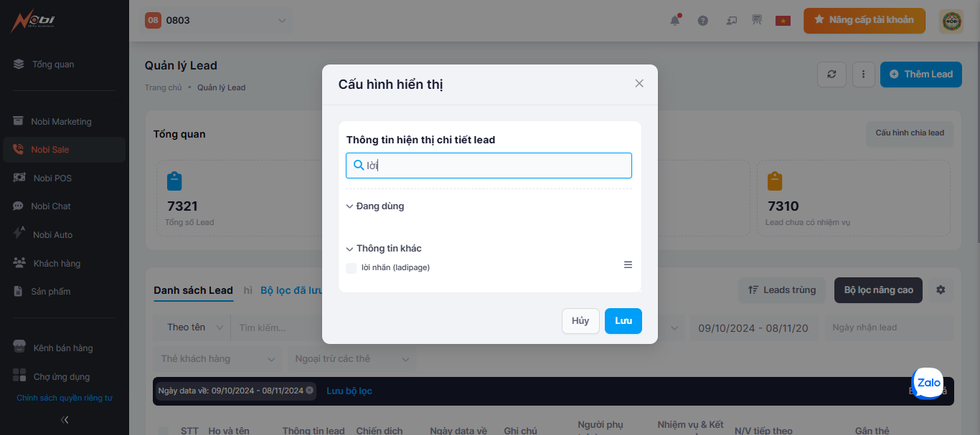Image resolution: width=980 pixels, height=435 pixels.
Task: Click the Lưu button in dialog
Action: [x=623, y=321]
